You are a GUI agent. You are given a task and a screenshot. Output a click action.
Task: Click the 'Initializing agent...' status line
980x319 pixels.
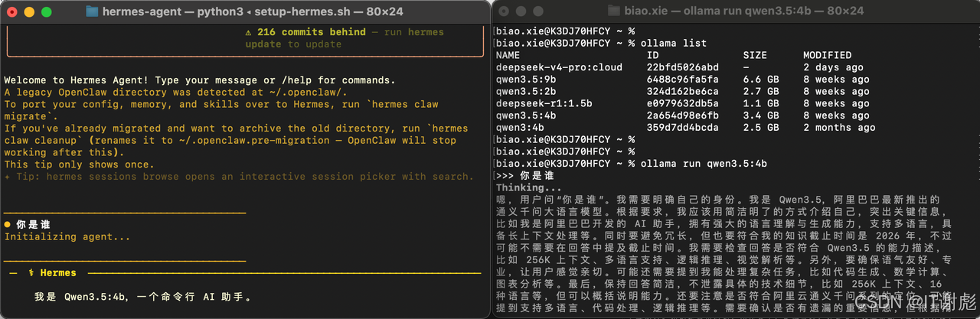[67, 236]
